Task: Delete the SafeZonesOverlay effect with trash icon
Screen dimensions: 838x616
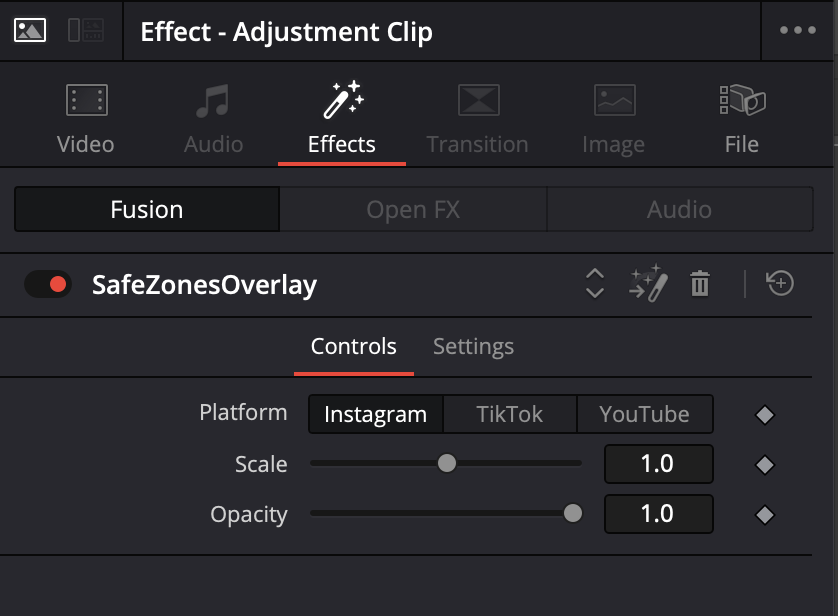Action: [700, 285]
